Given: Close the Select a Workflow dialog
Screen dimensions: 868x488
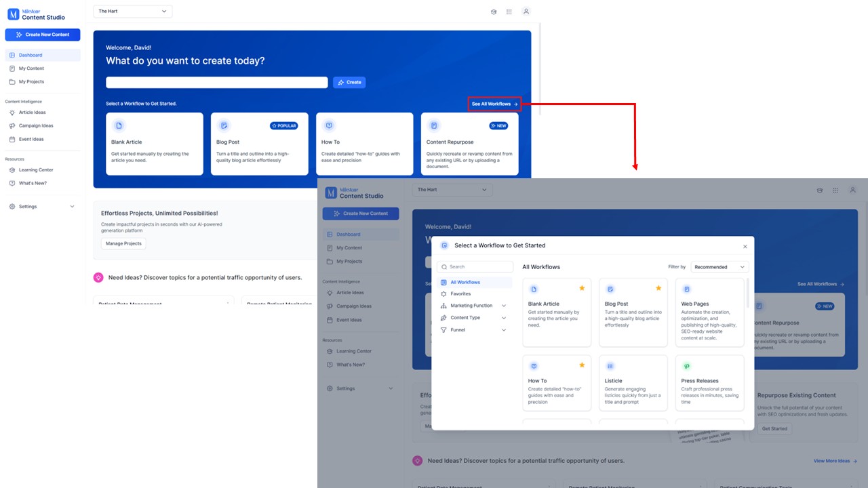Looking at the screenshot, I should point(745,247).
